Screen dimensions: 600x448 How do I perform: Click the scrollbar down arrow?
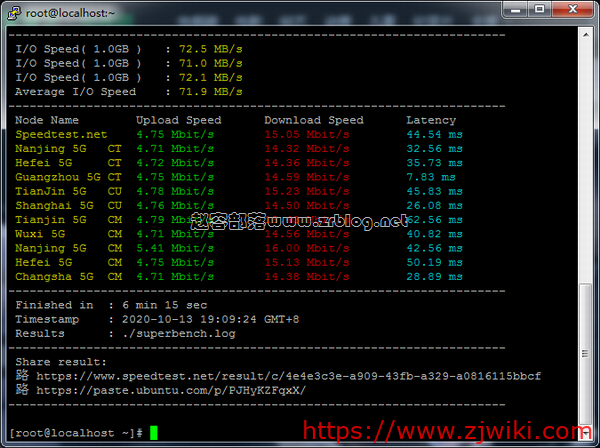585,434
